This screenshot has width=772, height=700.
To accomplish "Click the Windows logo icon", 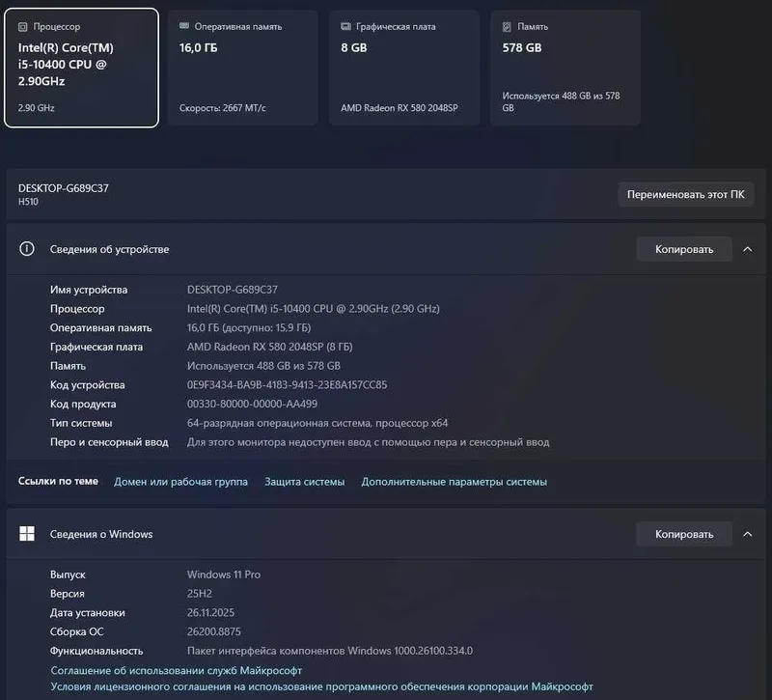I will [x=27, y=534].
